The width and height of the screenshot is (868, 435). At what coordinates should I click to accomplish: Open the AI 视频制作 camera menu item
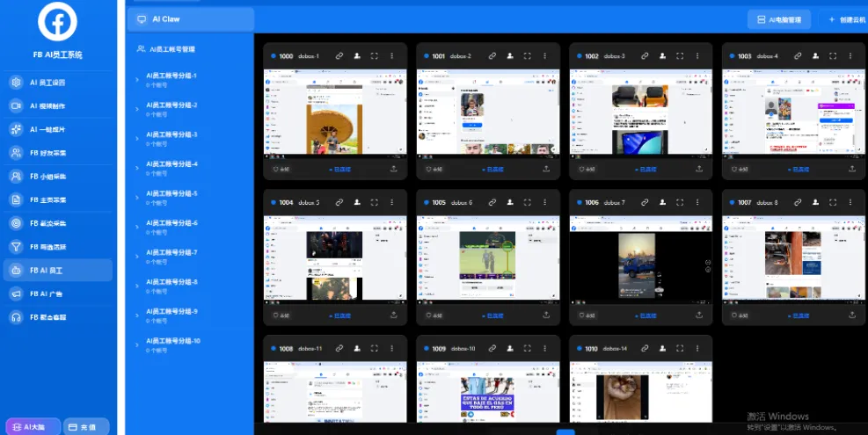57,105
